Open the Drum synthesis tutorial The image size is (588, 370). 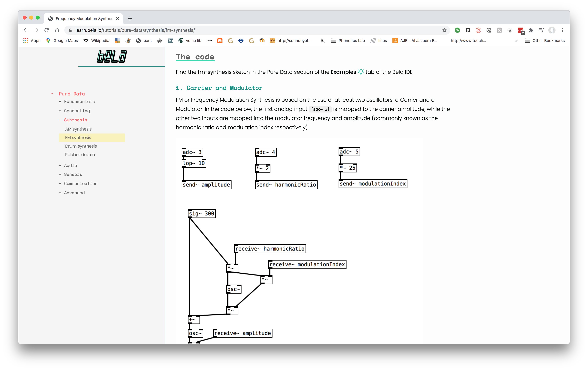[81, 146]
